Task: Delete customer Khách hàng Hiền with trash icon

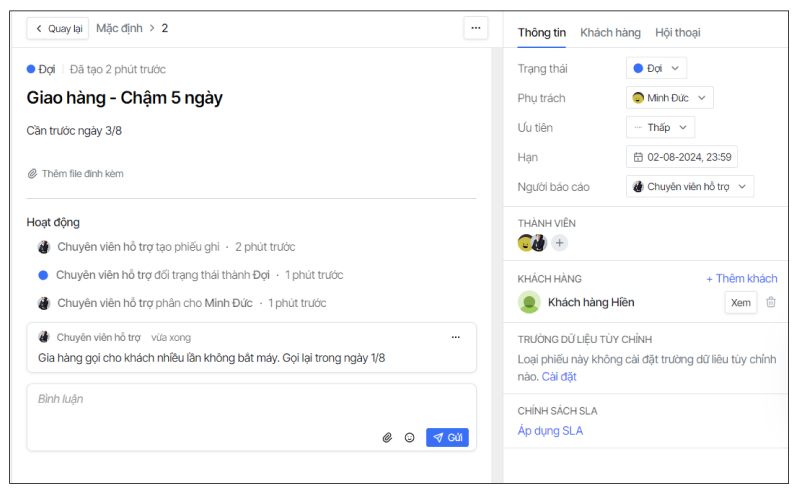Action: click(x=770, y=302)
